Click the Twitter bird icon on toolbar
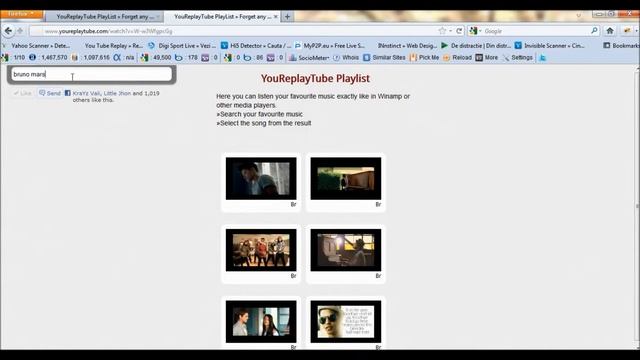The image size is (640, 360). pos(542,58)
